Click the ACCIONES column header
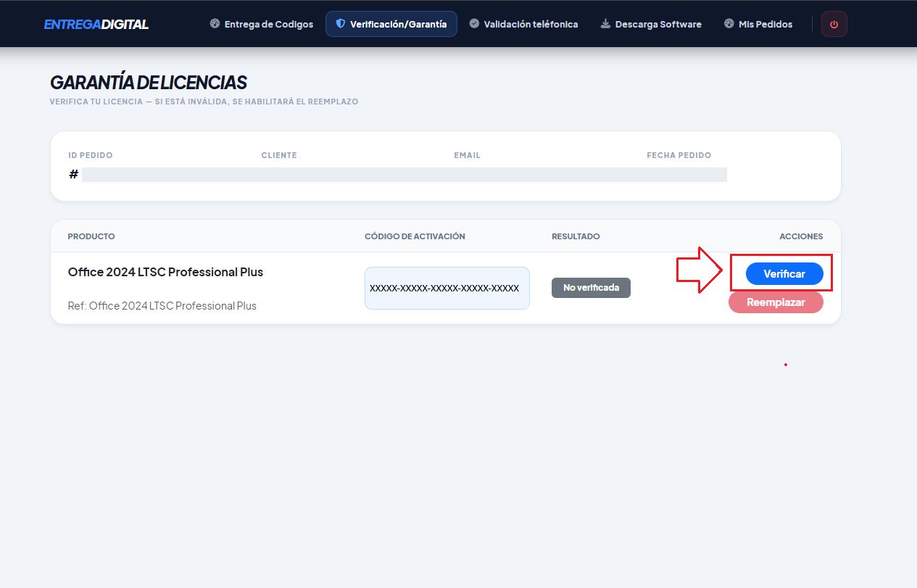Screen dimensions: 917x588 (801, 236)
